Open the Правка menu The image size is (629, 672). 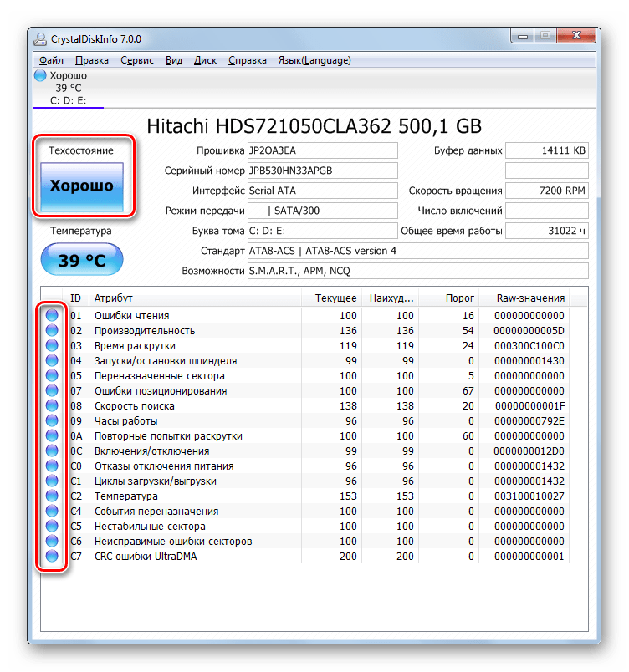point(92,60)
